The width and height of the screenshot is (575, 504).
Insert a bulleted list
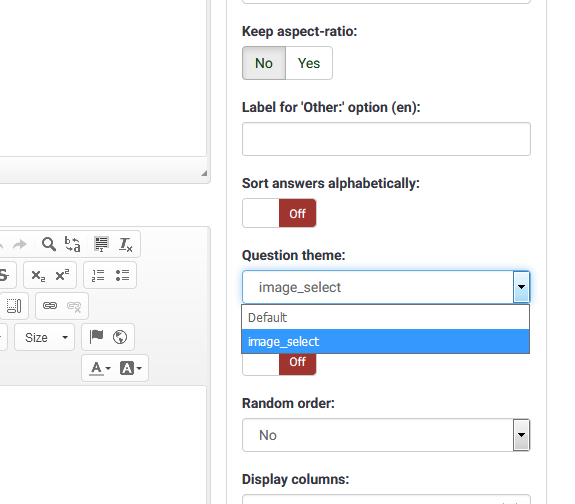point(122,275)
